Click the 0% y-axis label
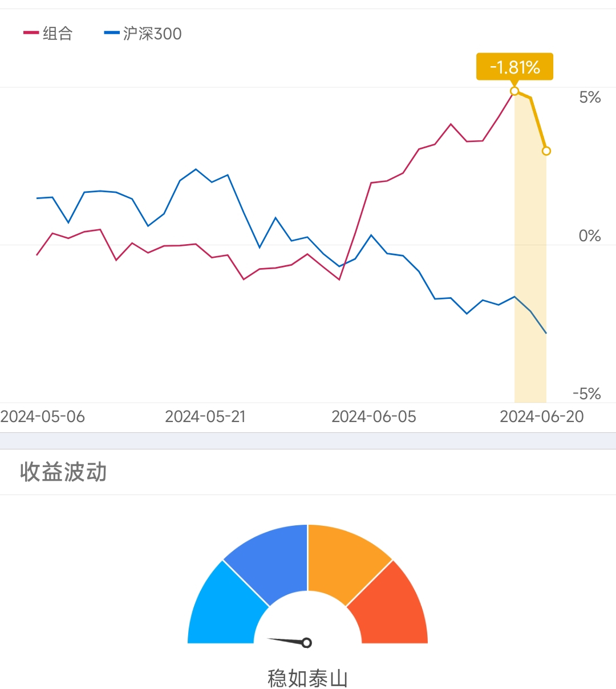The height and width of the screenshot is (689, 616). [590, 236]
